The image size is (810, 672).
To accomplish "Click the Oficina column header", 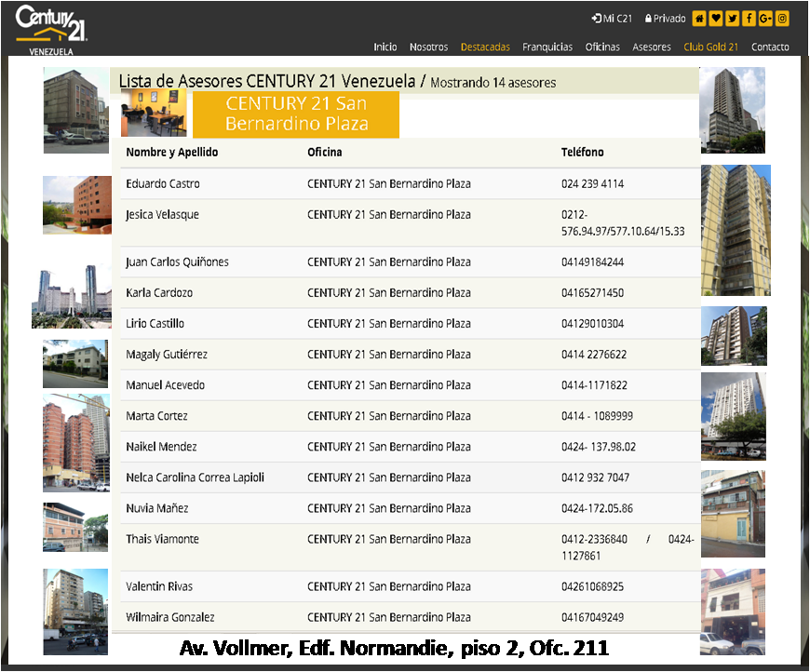I will [x=324, y=153].
